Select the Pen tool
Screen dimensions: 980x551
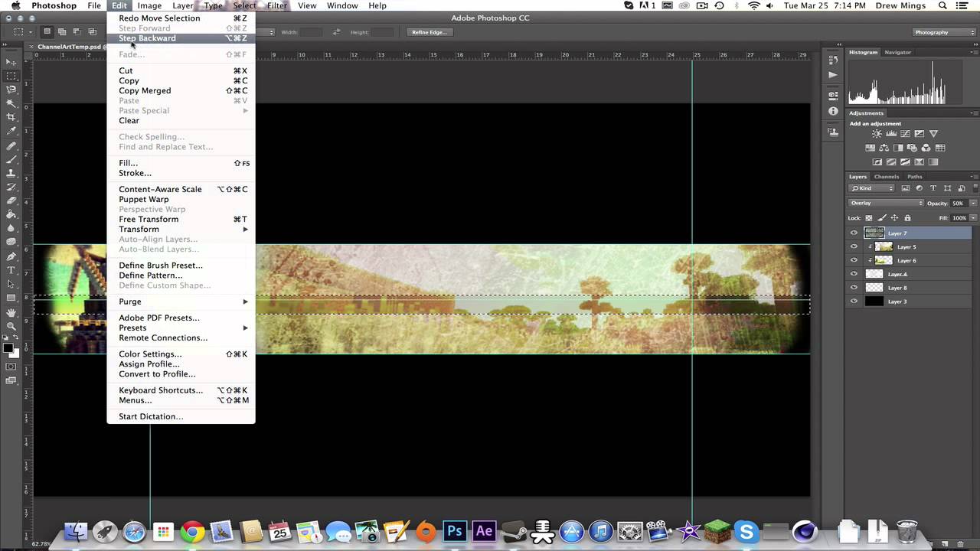click(11, 256)
